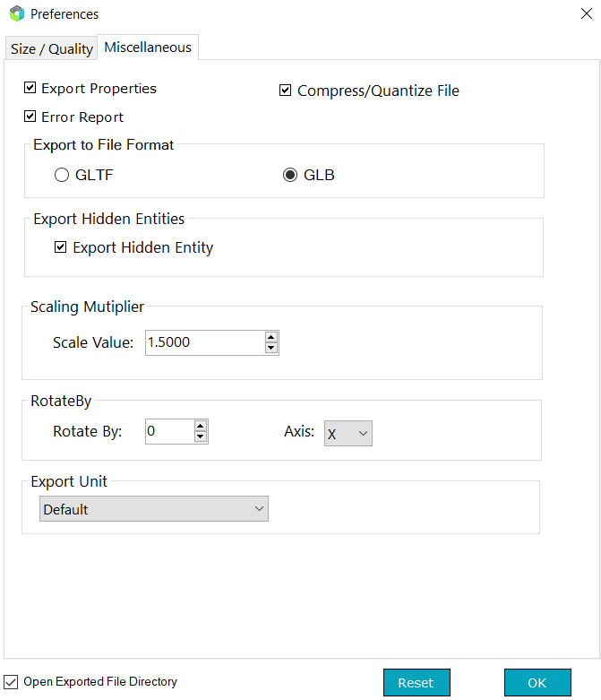The width and height of the screenshot is (601, 700).
Task: Disable the Error Report checkbox
Action: tap(30, 117)
